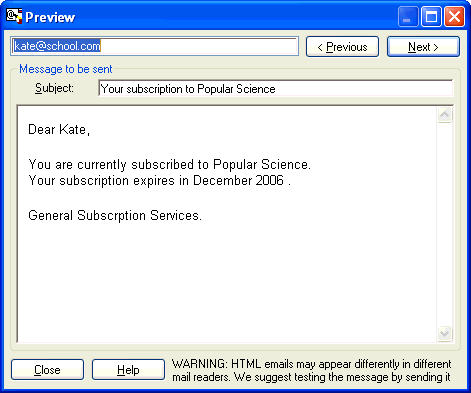
Task: Click the HTML emails WARNING text
Action: pos(311,370)
